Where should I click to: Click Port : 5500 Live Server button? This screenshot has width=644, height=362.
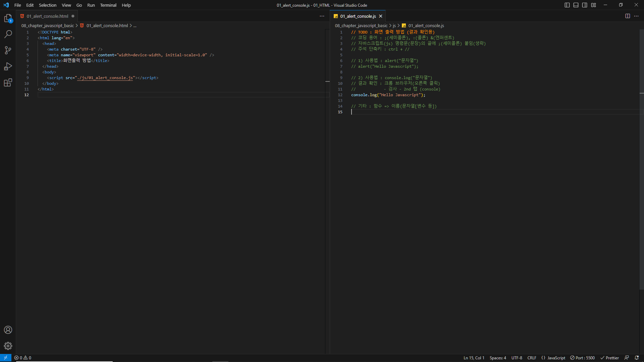(x=583, y=358)
